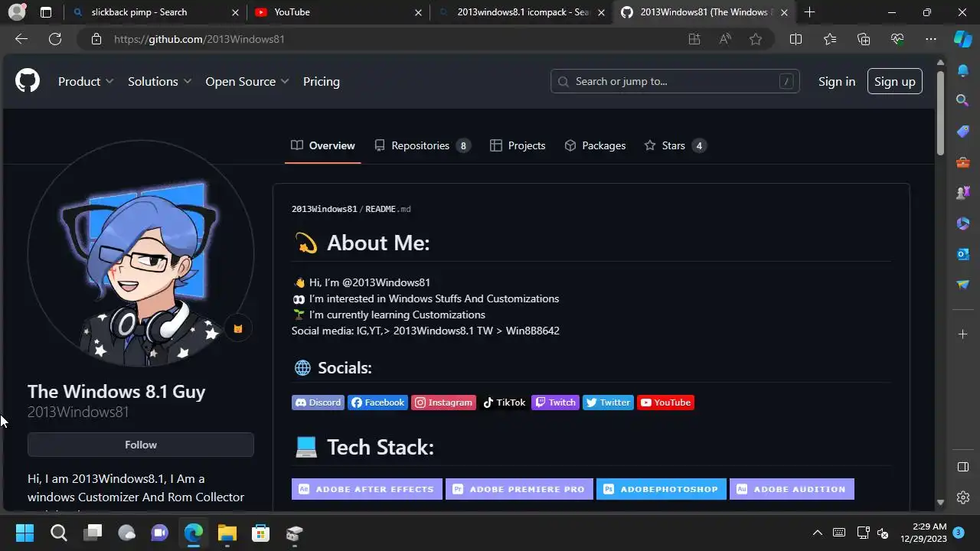Click the Adobe Premiere Pro badge
This screenshot has width=980, height=551.
[x=520, y=489]
